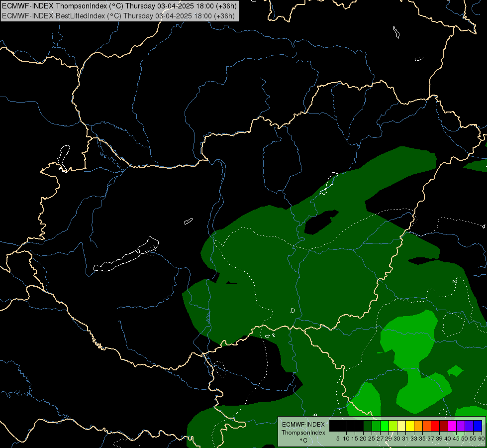Select the medium green 25-27 legend swatch
This screenshot has height=448, width=487.
coord(376,426)
